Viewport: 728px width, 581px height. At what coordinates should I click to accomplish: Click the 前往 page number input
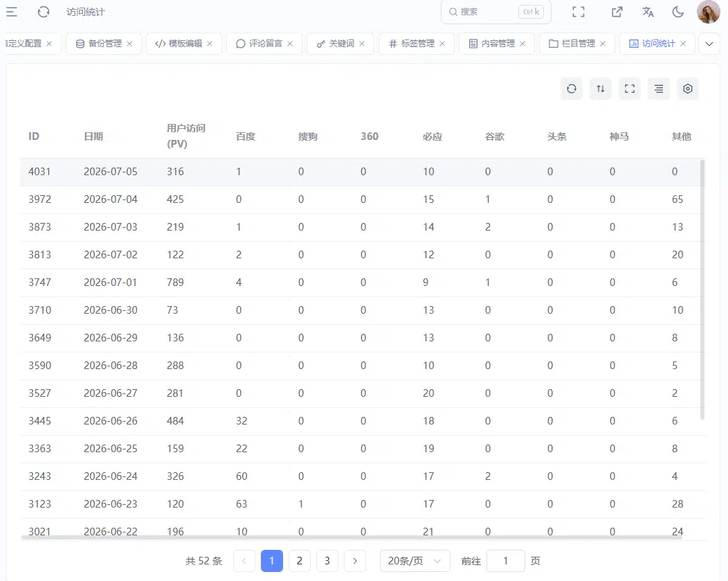(506, 561)
